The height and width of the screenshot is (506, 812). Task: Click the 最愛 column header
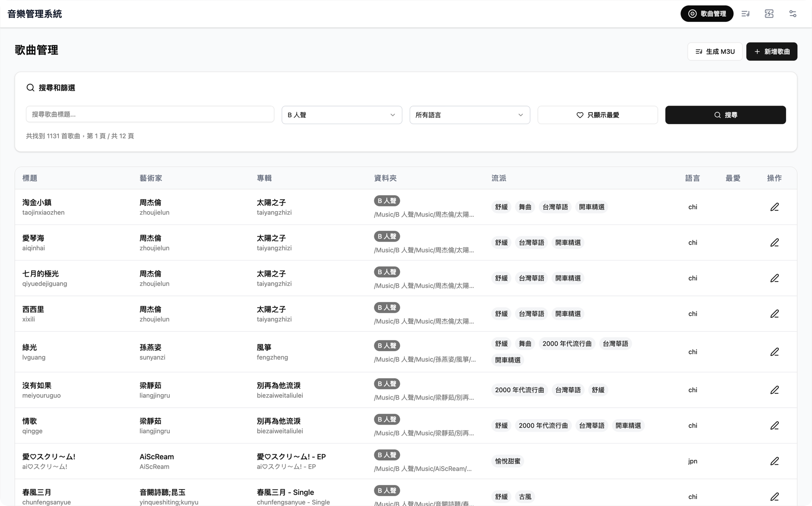[x=733, y=178]
